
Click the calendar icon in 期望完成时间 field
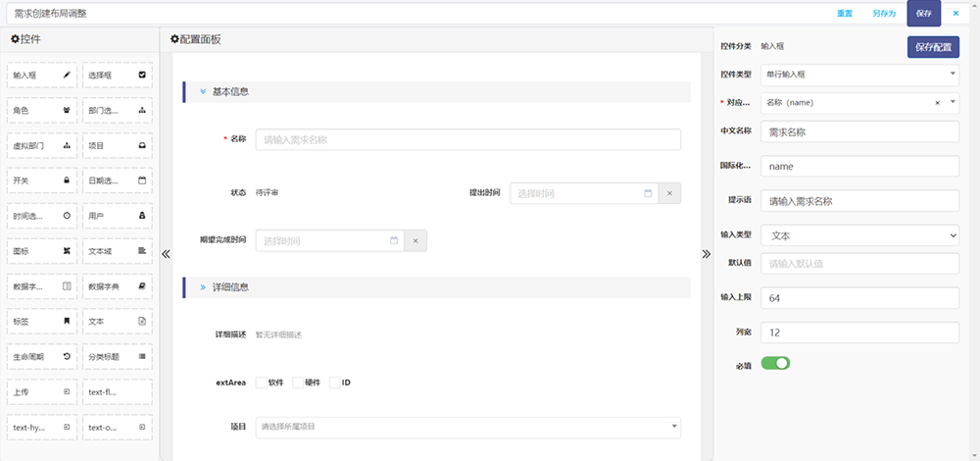[394, 240]
